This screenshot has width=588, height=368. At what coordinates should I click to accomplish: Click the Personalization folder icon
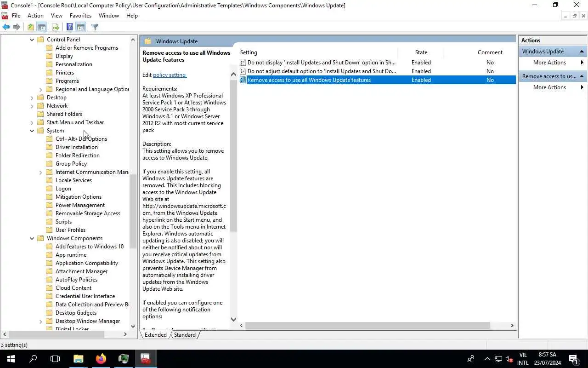50,64
